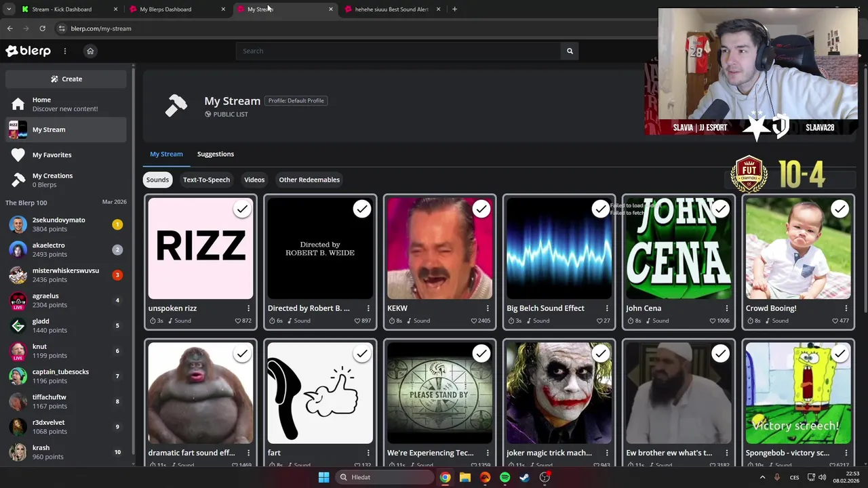Play the unspoken rizz thumbnail
868x488 pixels.
pyautogui.click(x=201, y=248)
